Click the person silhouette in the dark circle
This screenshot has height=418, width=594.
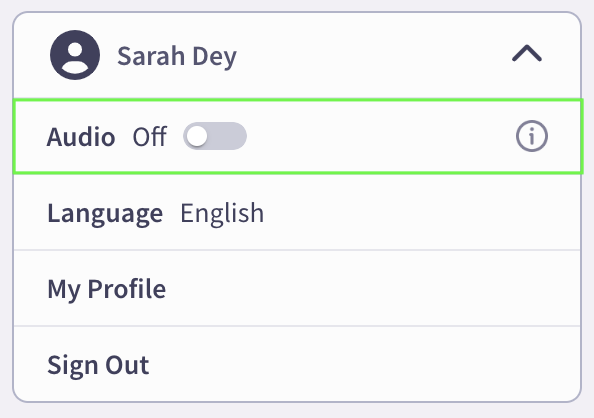[75, 57]
